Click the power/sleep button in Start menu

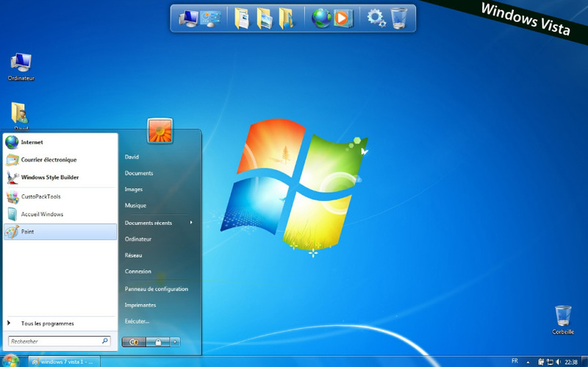[x=134, y=342]
